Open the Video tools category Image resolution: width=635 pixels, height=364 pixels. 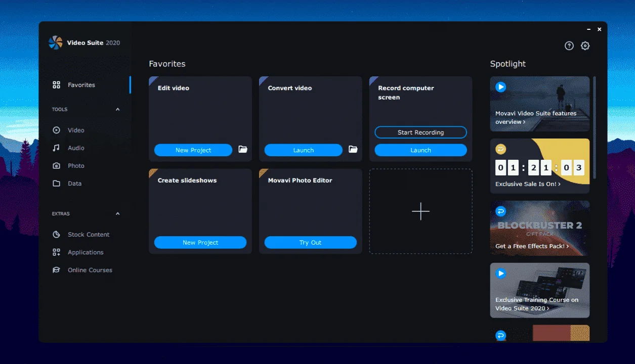coord(76,130)
